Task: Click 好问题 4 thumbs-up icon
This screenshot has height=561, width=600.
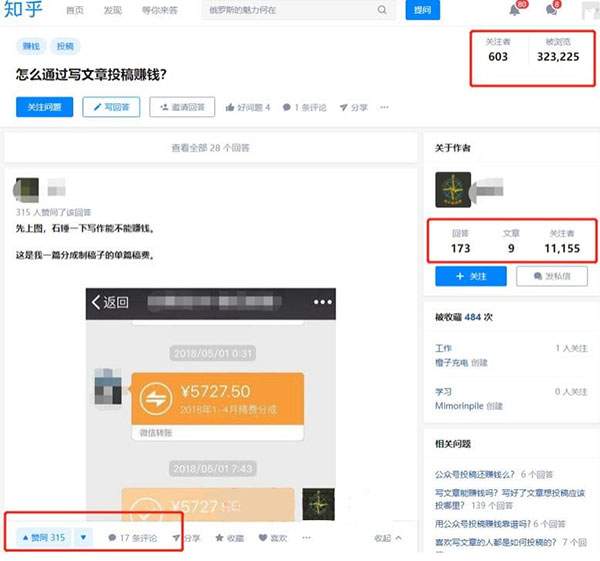Action: pos(231,107)
